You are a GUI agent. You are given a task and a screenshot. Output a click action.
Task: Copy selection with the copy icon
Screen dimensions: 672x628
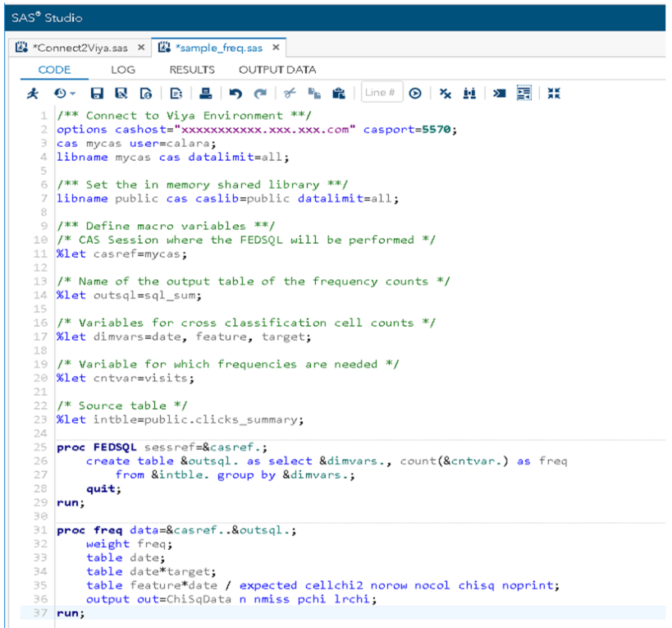pyautogui.click(x=314, y=93)
